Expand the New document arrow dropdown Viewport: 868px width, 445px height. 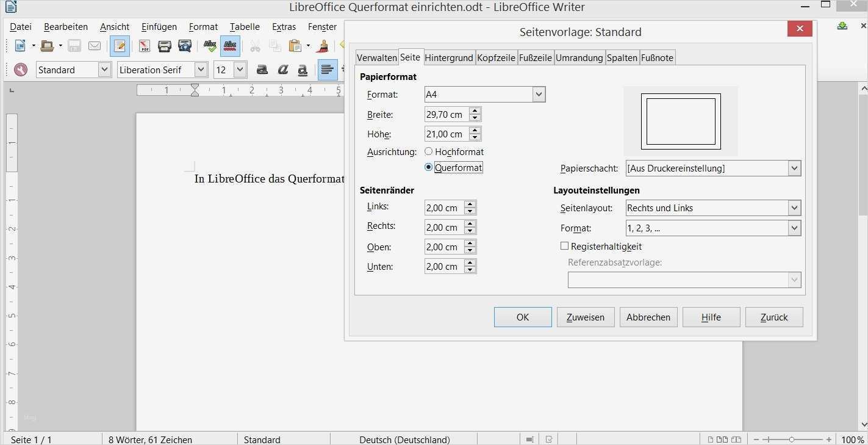pyautogui.click(x=33, y=46)
